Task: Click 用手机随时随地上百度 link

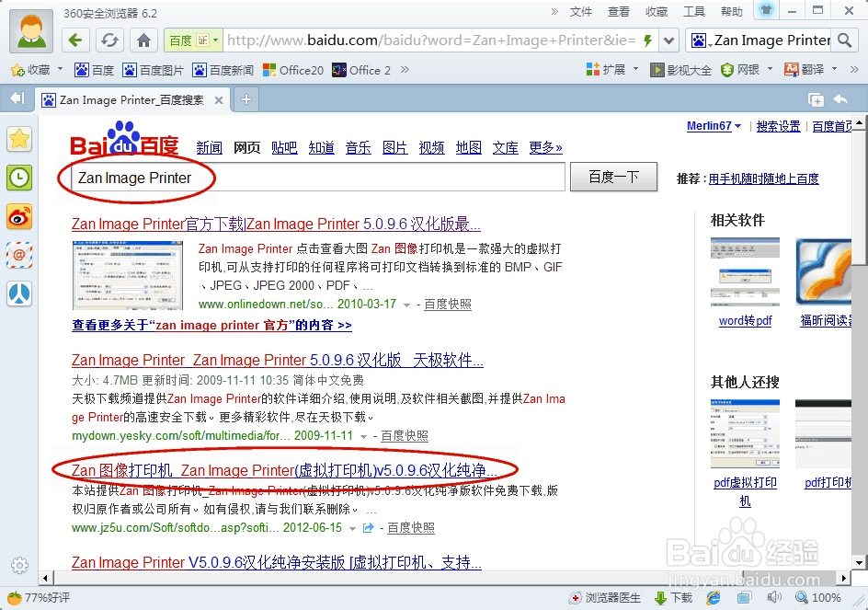Action: tap(763, 178)
